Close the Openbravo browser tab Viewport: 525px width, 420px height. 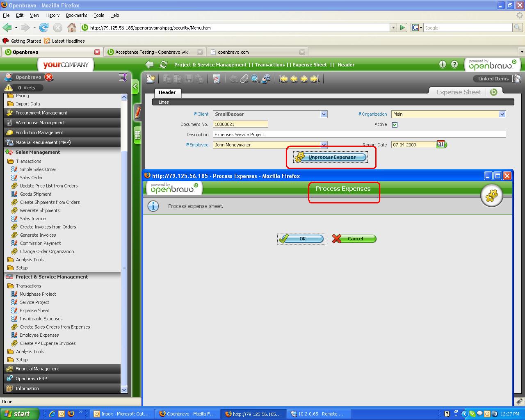97,52
